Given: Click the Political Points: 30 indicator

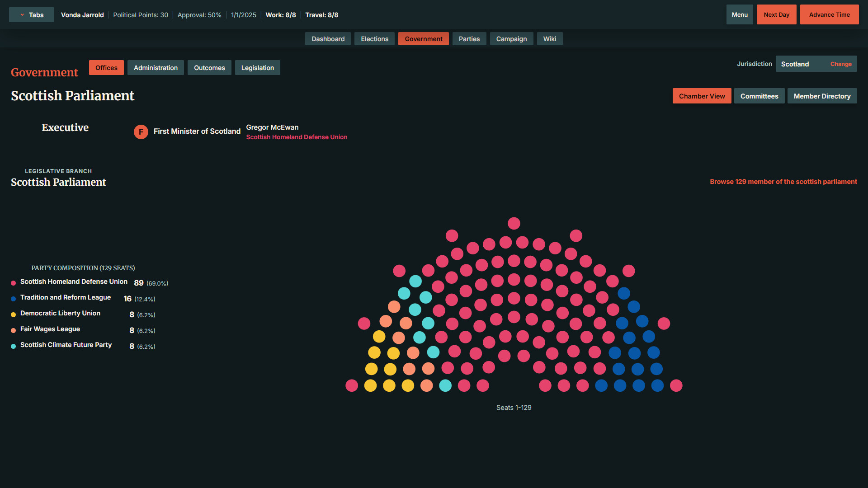Looking at the screenshot, I should pyautogui.click(x=141, y=15).
